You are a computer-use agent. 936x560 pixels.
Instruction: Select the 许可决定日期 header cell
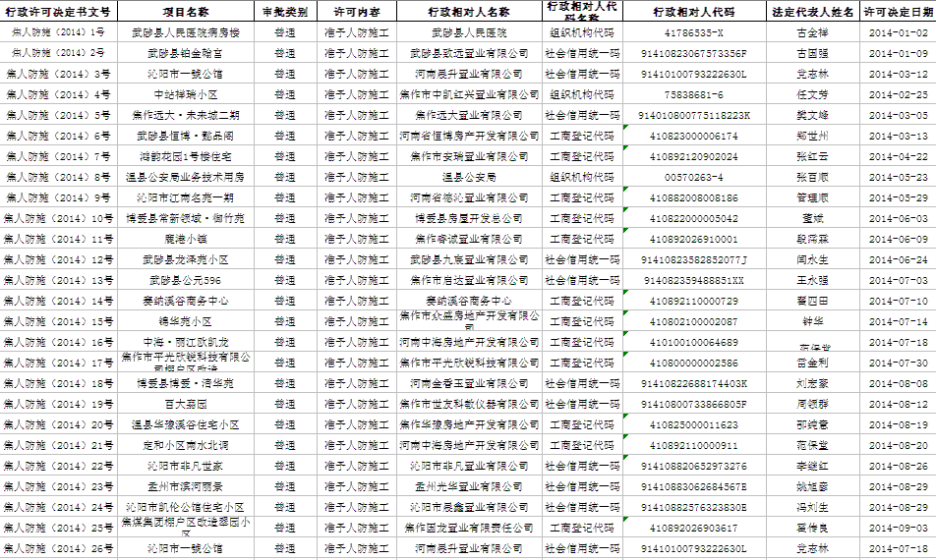click(898, 11)
